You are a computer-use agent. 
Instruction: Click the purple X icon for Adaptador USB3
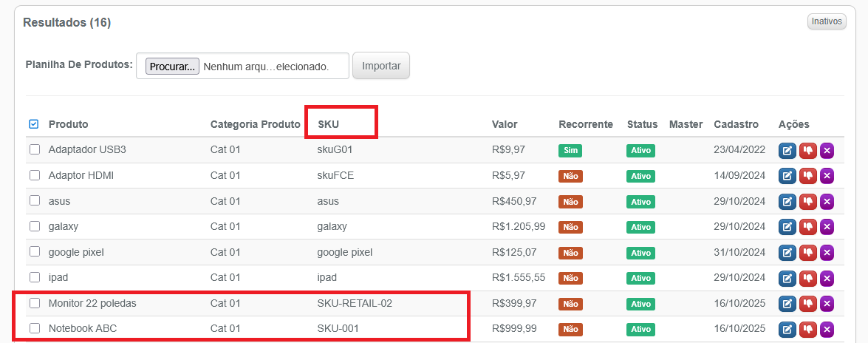[827, 151]
